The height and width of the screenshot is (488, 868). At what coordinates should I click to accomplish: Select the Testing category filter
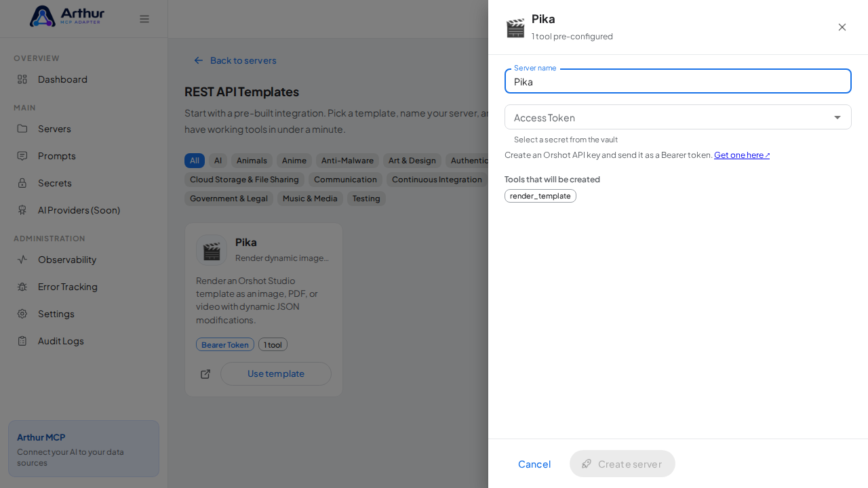(366, 199)
